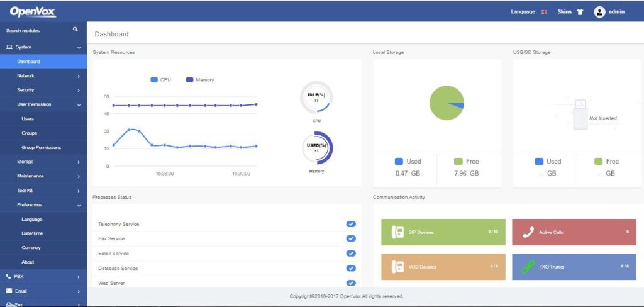Click the Local Storage pie chart
The height and width of the screenshot is (307, 644).
(x=447, y=103)
